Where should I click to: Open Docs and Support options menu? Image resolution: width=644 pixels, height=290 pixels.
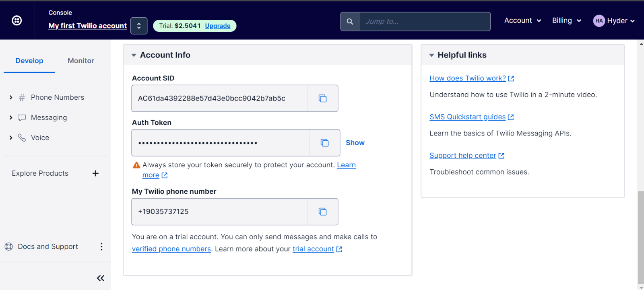pos(101,247)
